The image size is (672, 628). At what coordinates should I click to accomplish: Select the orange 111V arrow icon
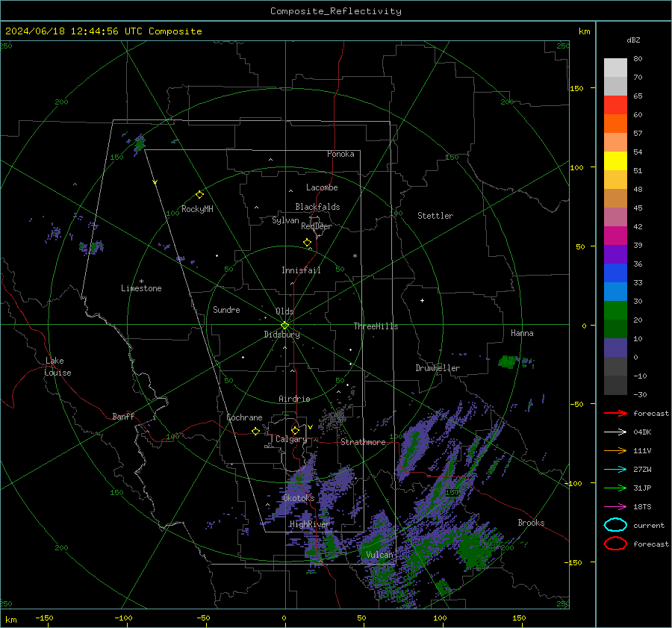pyautogui.click(x=615, y=450)
